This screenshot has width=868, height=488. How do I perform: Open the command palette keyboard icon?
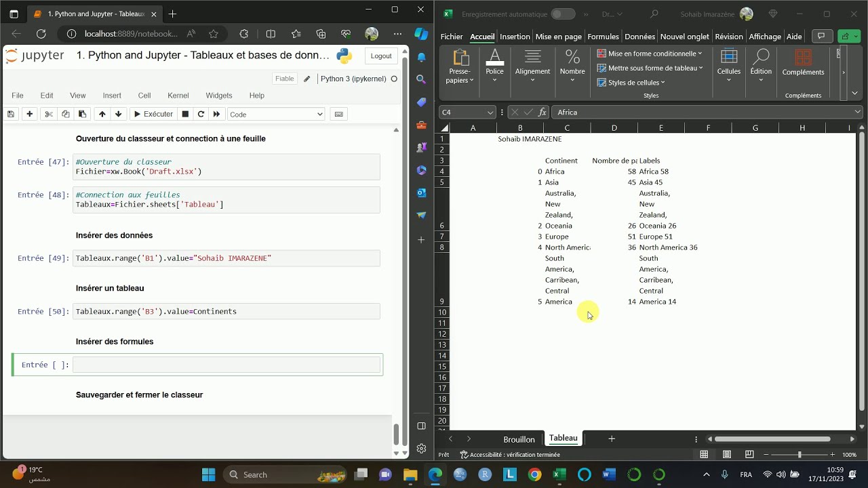point(339,115)
